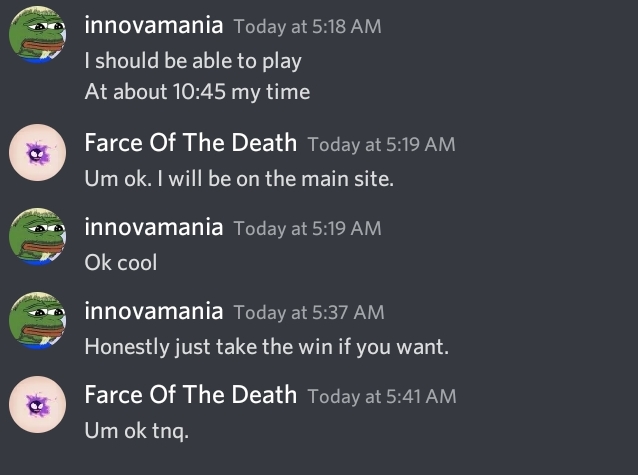Open the Farce Of The Death username at 5:41 AM

click(190, 395)
